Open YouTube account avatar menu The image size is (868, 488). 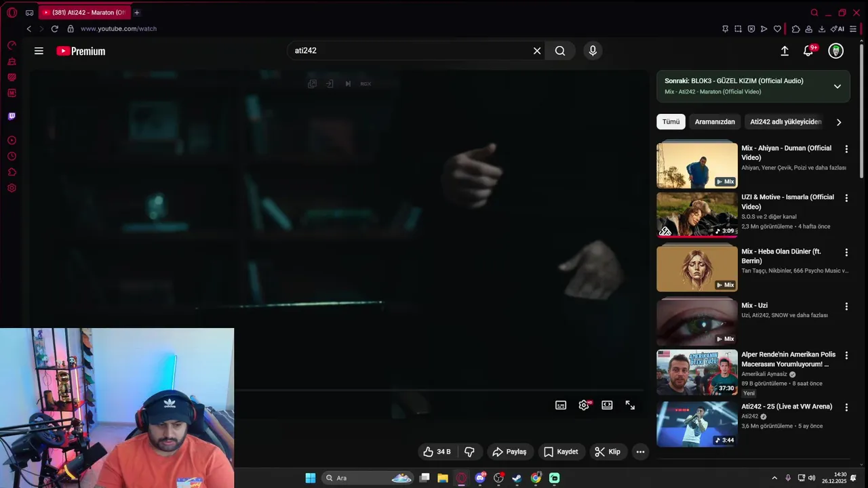(x=836, y=51)
